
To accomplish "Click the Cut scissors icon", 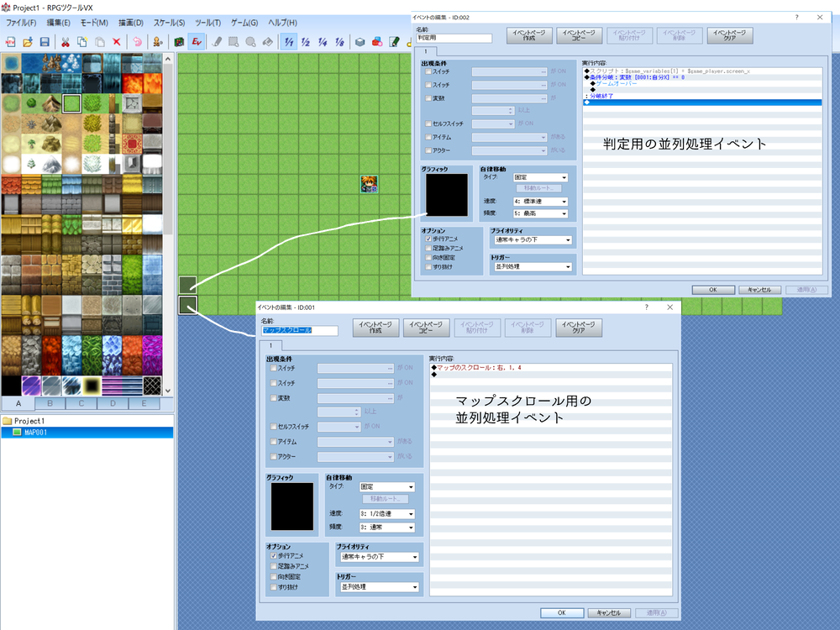I will pyautogui.click(x=66, y=42).
